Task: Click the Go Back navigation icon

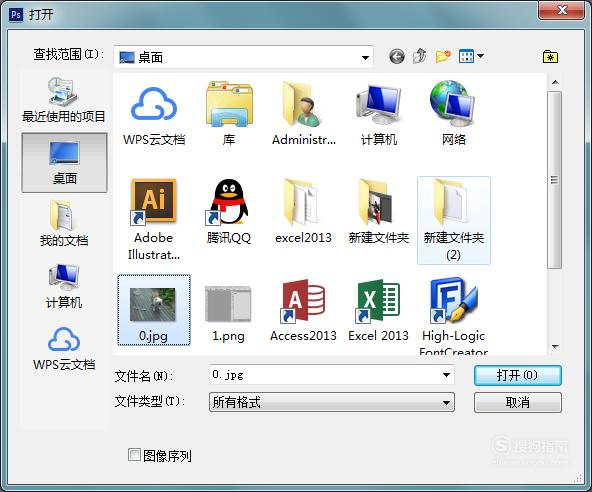Action: point(396,57)
